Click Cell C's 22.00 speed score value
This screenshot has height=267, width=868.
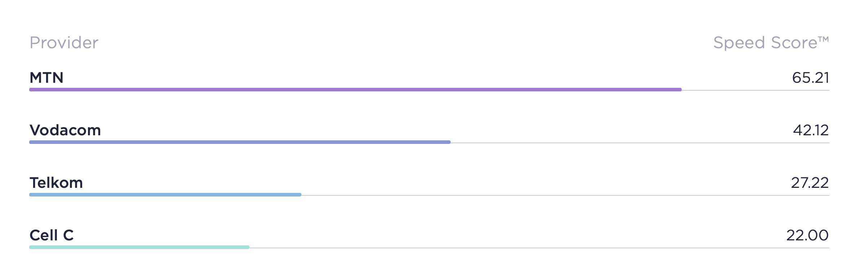tap(807, 235)
